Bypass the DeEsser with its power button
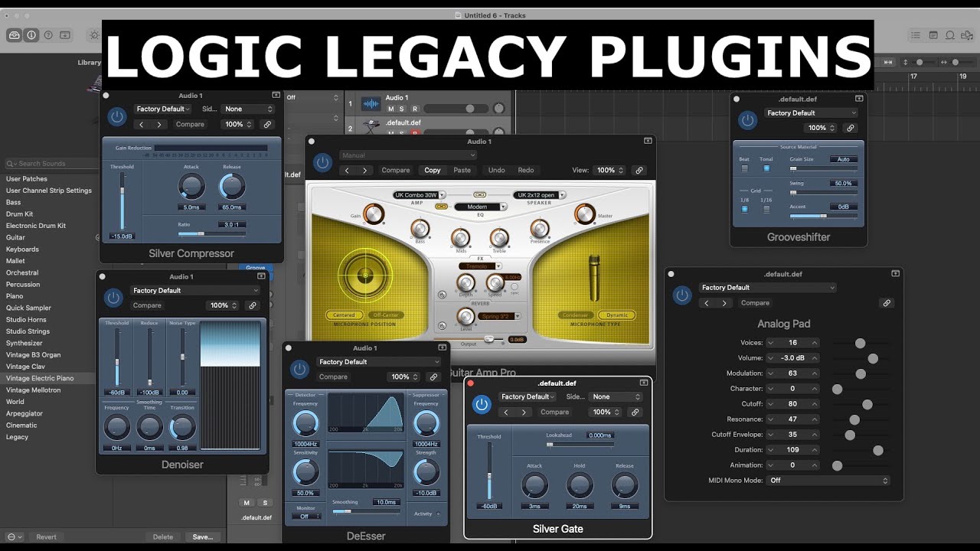 (300, 369)
